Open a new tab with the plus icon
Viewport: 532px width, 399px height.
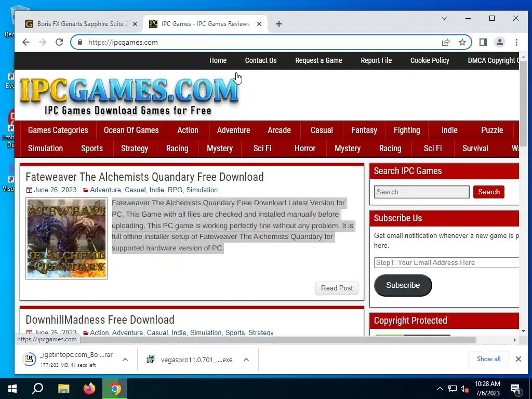click(x=279, y=24)
